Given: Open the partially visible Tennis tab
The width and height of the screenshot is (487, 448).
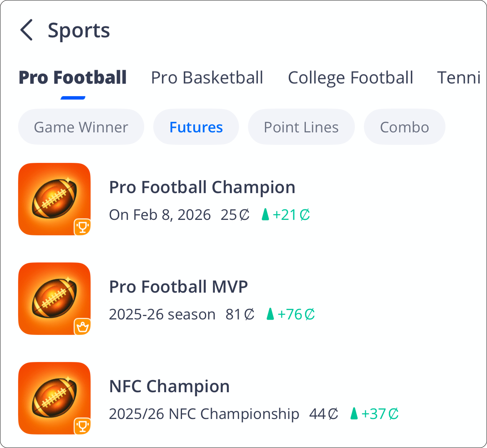Looking at the screenshot, I should 459,78.
